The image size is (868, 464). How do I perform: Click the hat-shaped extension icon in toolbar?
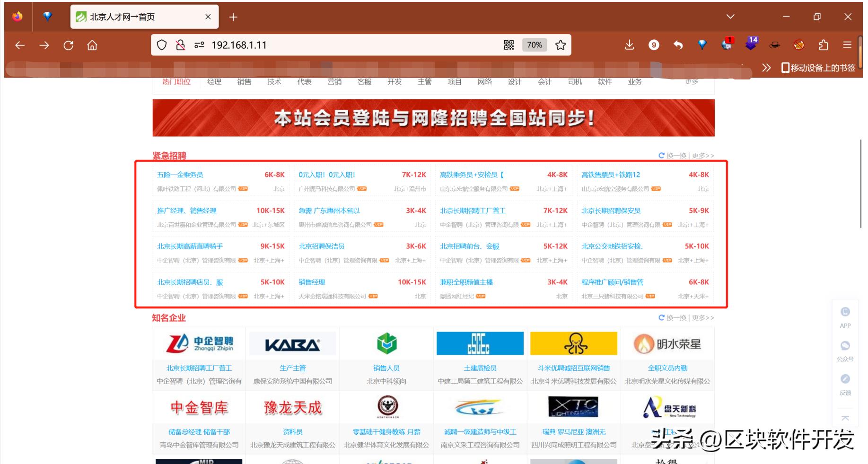point(774,45)
